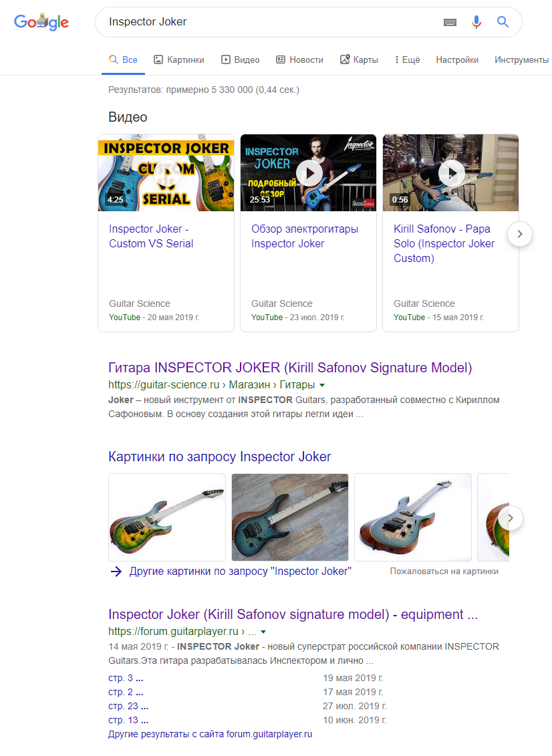The image size is (552, 756).
Task: Expand forum.guitarplayer.ru result dropdown arrow
Action: point(263,632)
